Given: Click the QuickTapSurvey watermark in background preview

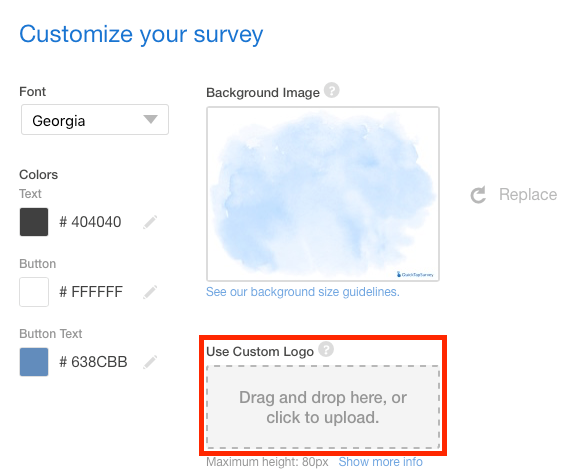Looking at the screenshot, I should tap(415, 274).
